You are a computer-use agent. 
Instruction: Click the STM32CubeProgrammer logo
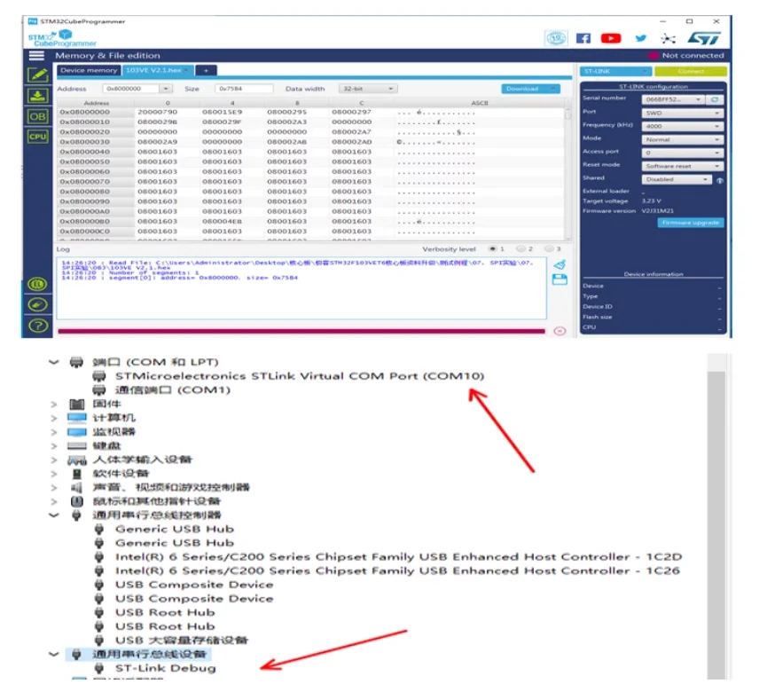(x=62, y=38)
